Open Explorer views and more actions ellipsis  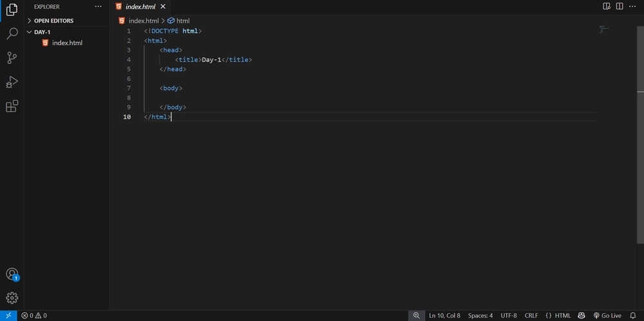pyautogui.click(x=98, y=6)
